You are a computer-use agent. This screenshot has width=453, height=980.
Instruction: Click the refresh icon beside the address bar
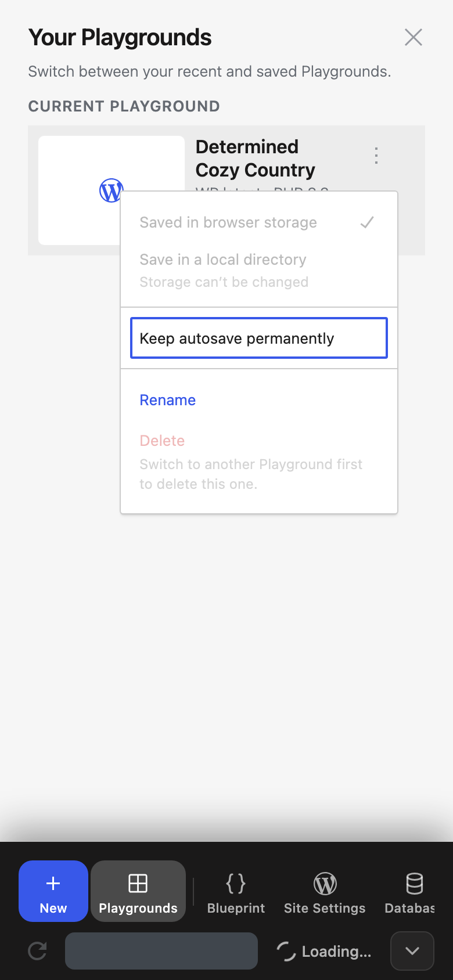(x=37, y=950)
